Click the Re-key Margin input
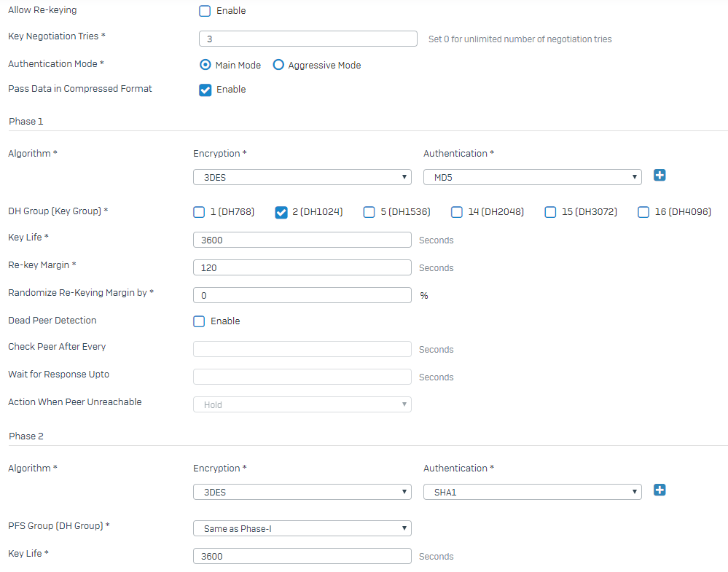Screen dimensions: 728x572 [302, 267]
